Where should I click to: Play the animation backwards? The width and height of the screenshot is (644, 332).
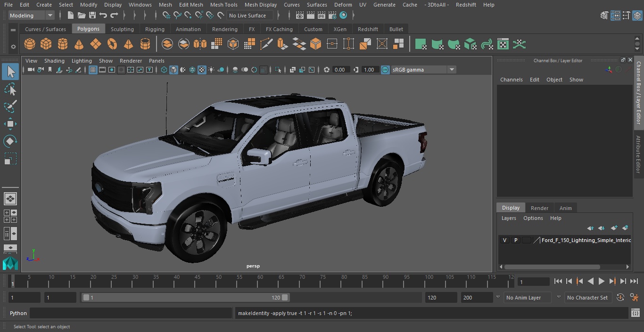pyautogui.click(x=590, y=281)
